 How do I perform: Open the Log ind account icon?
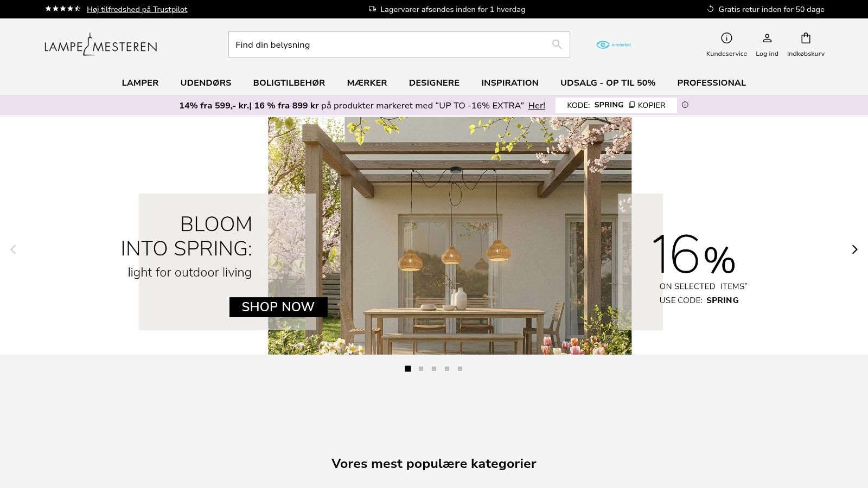pos(767,38)
